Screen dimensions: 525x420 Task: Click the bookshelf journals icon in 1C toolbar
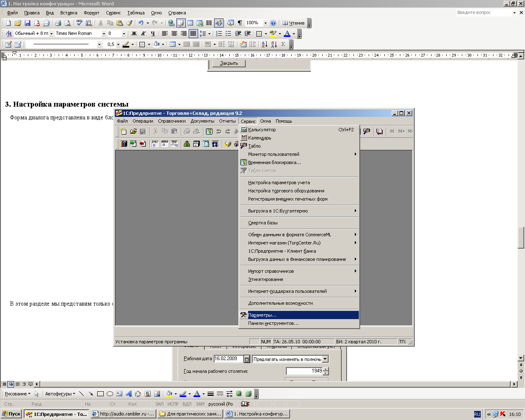pyautogui.click(x=124, y=144)
